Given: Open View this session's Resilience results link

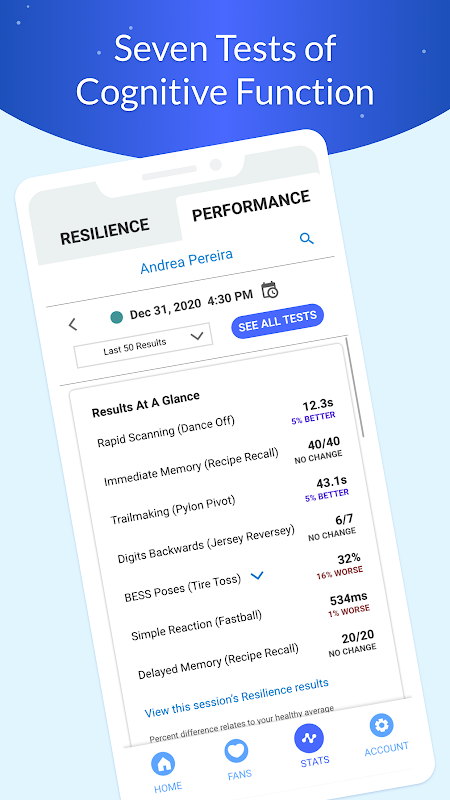Looking at the screenshot, I should (x=237, y=697).
